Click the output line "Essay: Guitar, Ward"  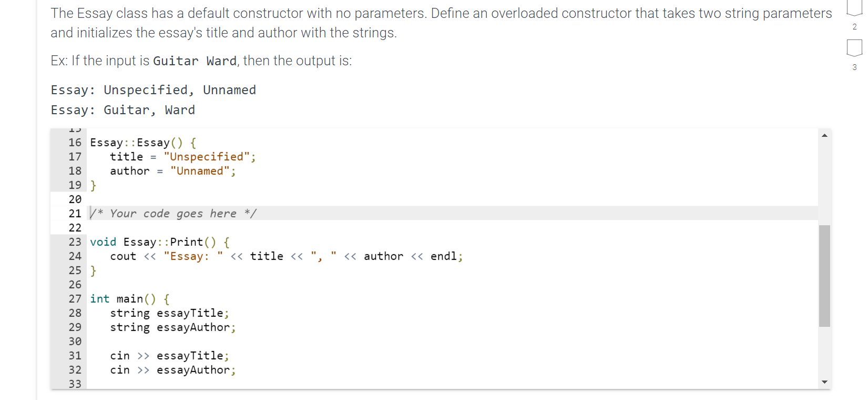[x=122, y=109]
